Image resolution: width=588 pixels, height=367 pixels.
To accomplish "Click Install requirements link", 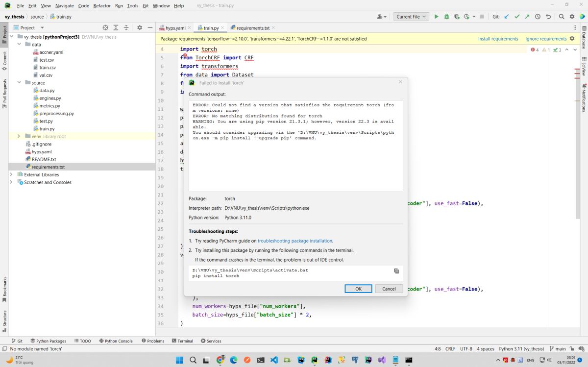I will [x=498, y=39].
